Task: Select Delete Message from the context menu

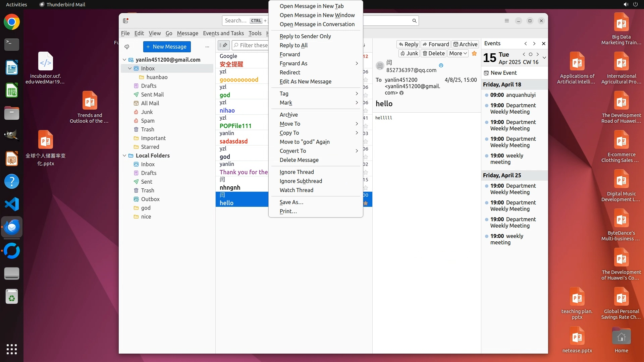Action: (299, 160)
